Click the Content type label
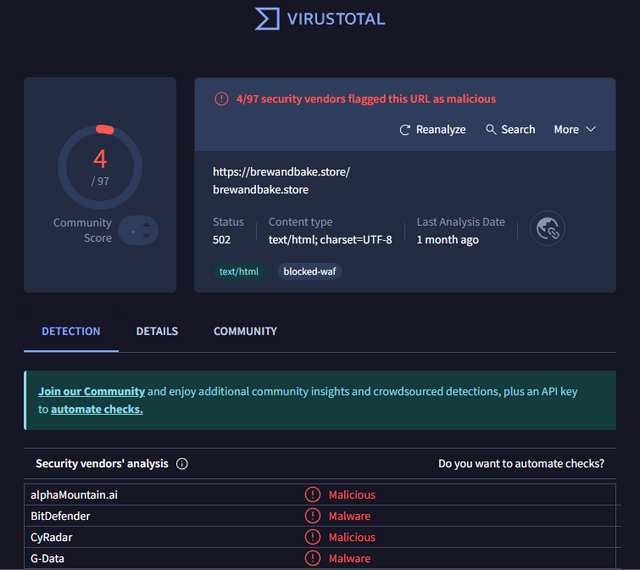The height and width of the screenshot is (570, 640). (x=300, y=222)
